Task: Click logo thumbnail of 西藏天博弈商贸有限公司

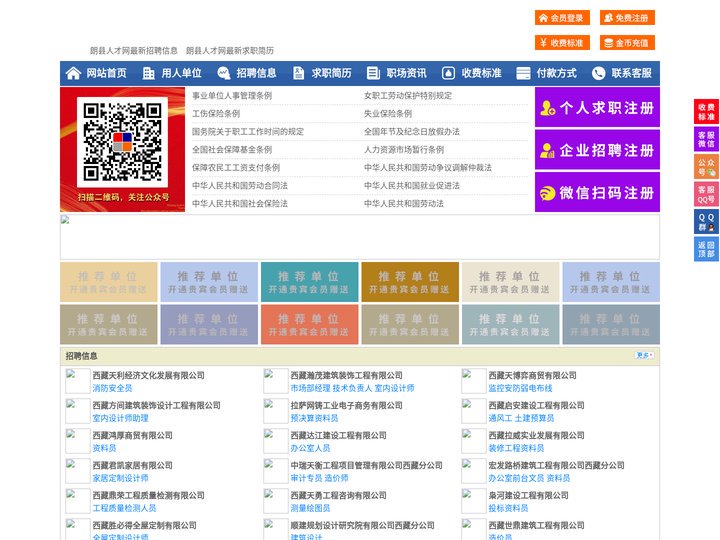Action: (473, 381)
